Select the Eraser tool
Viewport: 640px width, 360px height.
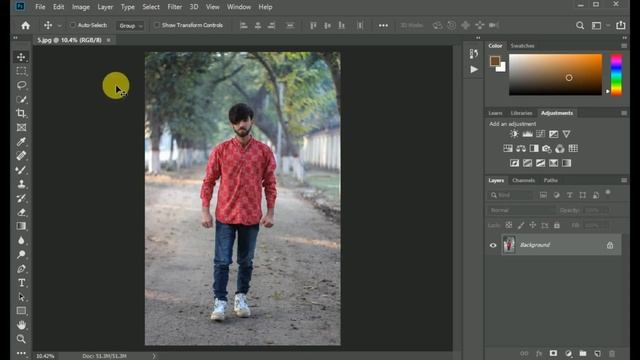pyautogui.click(x=21, y=212)
